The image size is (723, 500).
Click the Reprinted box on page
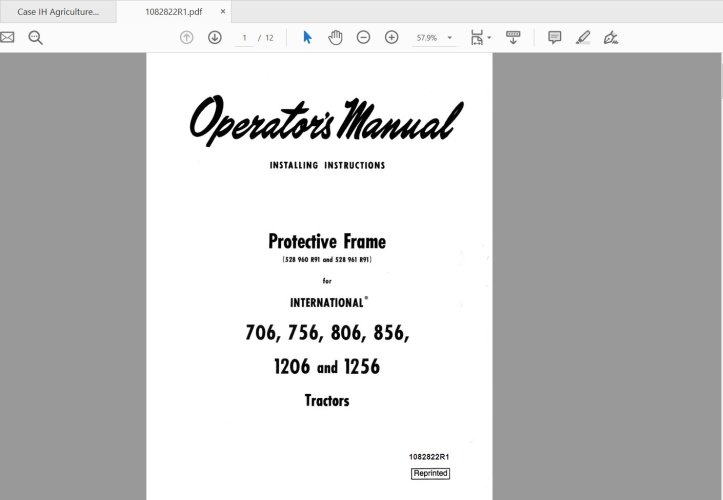(x=430, y=473)
